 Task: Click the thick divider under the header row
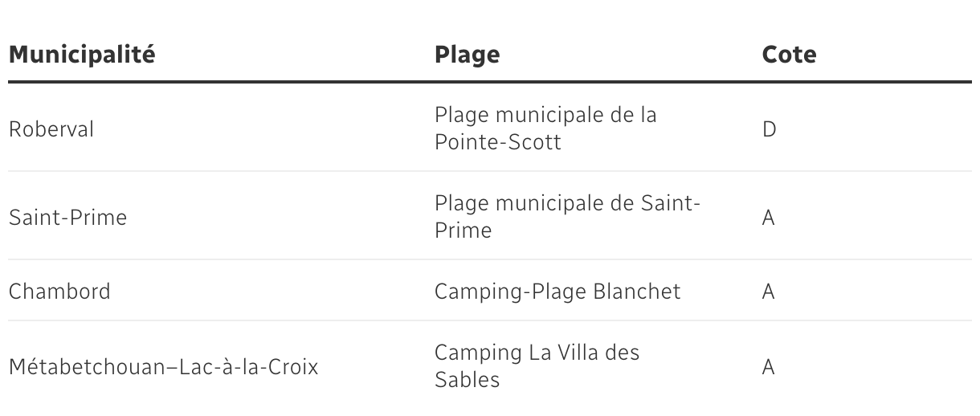490,82
